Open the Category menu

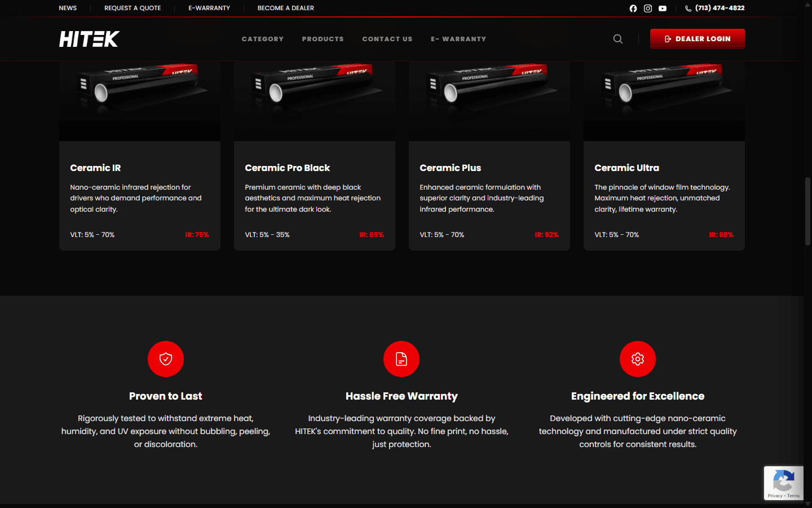(263, 39)
